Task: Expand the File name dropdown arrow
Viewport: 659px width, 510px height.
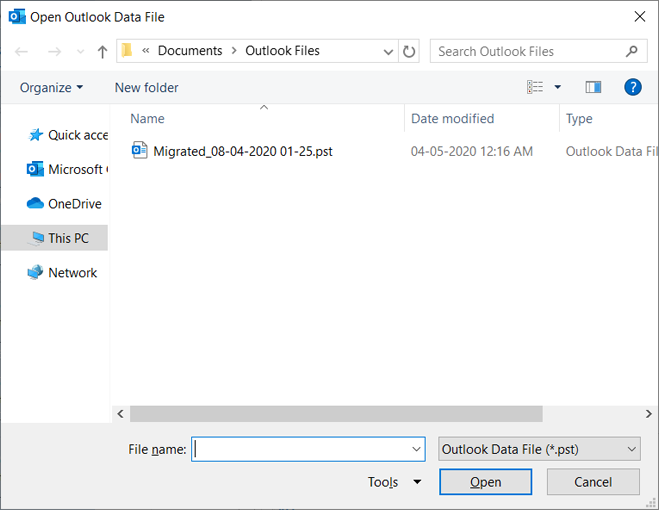Action: click(416, 449)
